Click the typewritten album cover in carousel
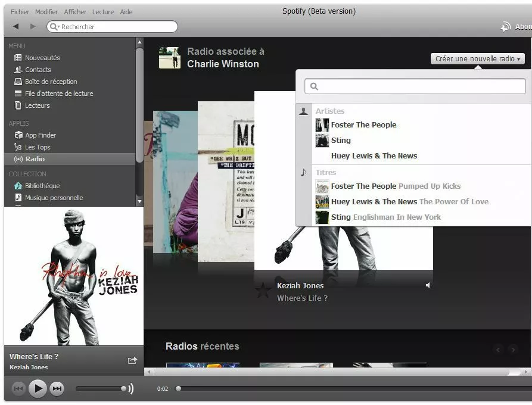The height and width of the screenshot is (405, 532). 226,182
